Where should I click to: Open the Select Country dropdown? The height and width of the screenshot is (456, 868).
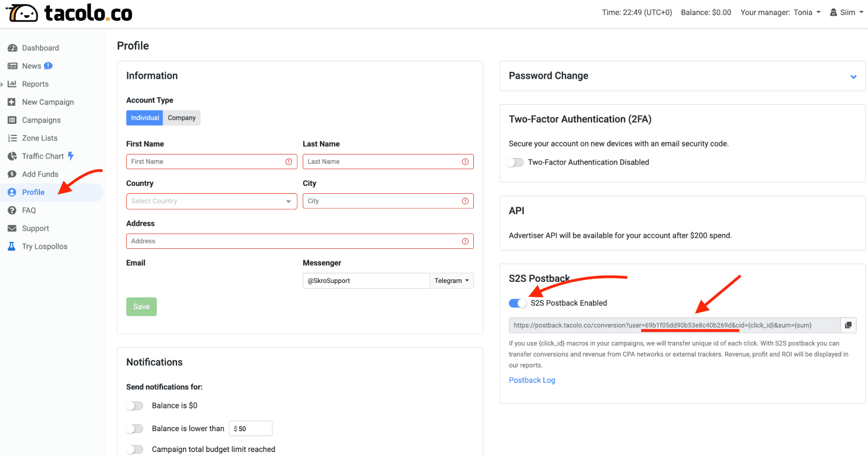click(x=212, y=201)
